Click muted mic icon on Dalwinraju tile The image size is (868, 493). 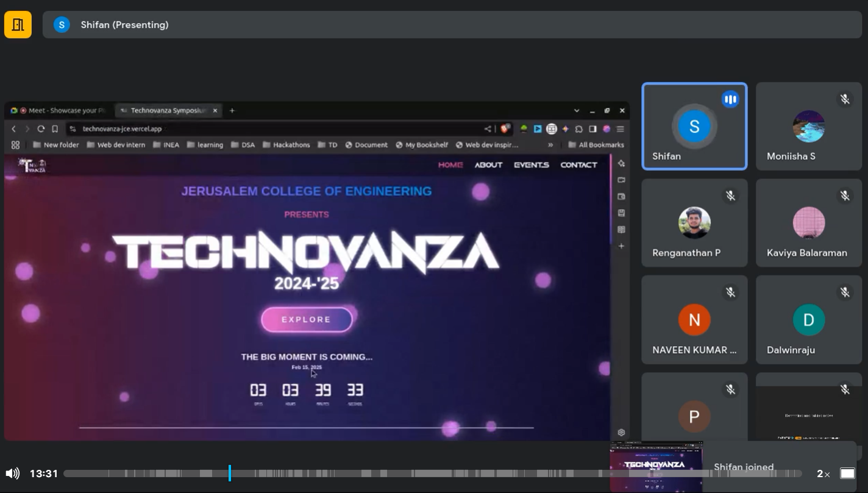pos(845,293)
